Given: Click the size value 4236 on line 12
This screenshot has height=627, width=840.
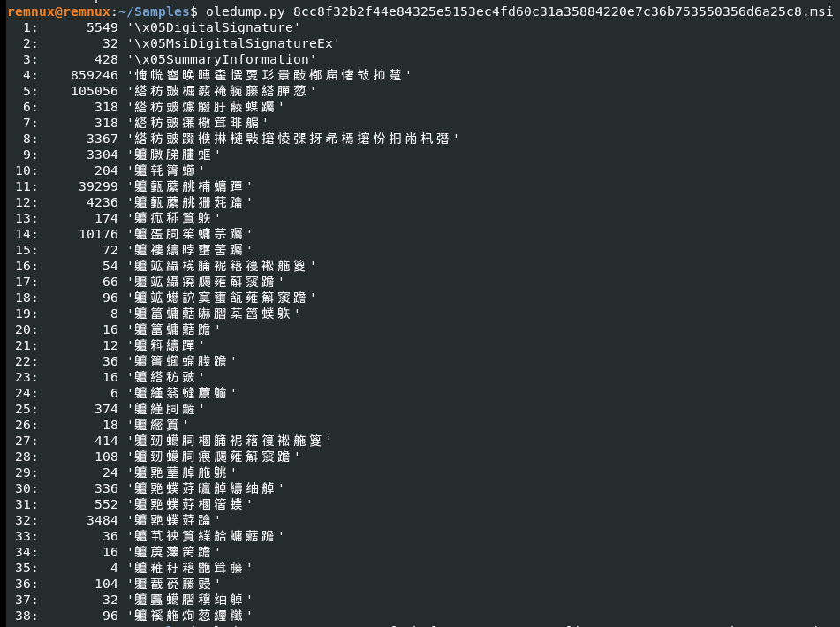Looking at the screenshot, I should pyautogui.click(x=102, y=202).
